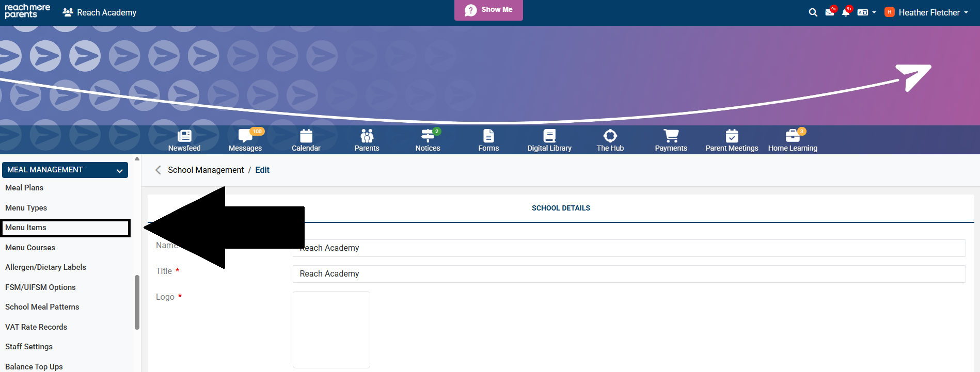This screenshot has height=372, width=980.
Task: Click into the Title input field
Action: pos(628,274)
